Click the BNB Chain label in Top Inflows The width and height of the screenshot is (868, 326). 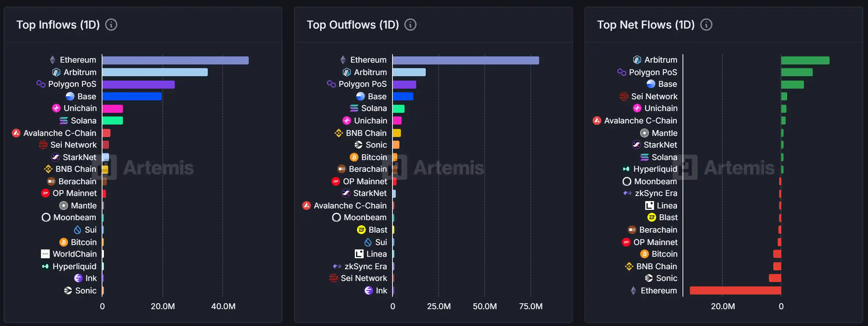pyautogui.click(x=76, y=169)
